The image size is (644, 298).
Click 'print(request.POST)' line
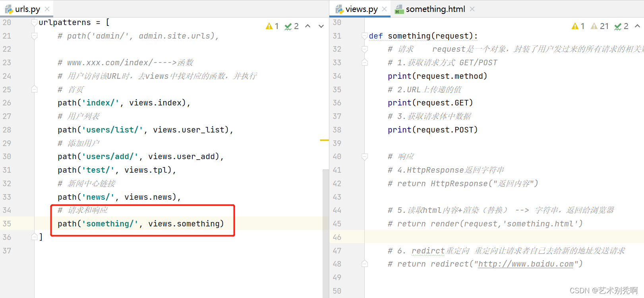pos(433,130)
